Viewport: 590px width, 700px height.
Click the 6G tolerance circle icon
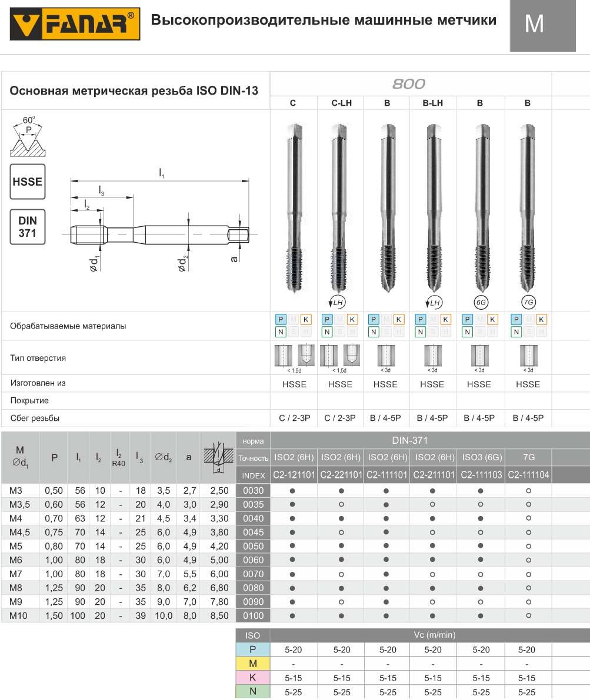pos(481,302)
